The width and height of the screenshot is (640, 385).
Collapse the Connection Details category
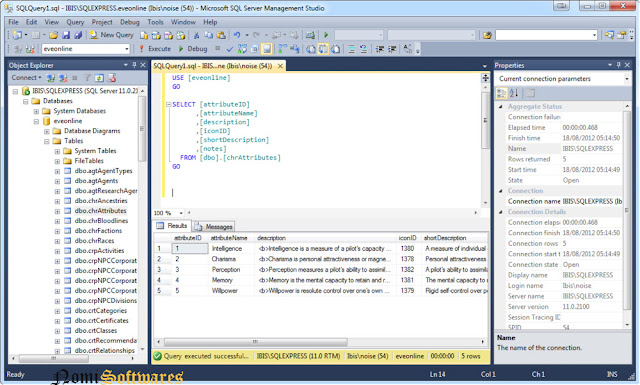click(501, 212)
